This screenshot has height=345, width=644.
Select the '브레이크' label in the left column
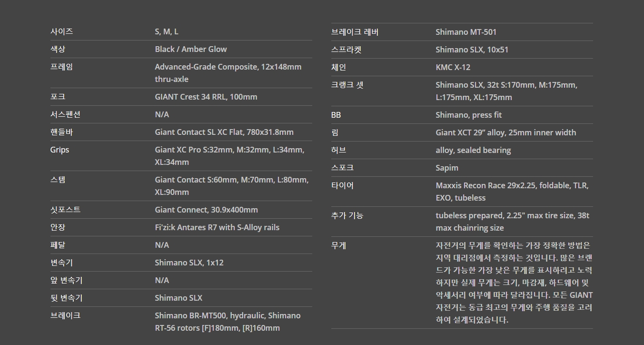65,315
